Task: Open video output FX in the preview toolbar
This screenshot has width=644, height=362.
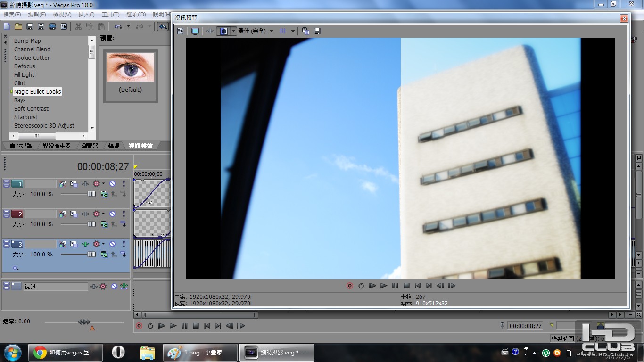Action: click(x=210, y=31)
